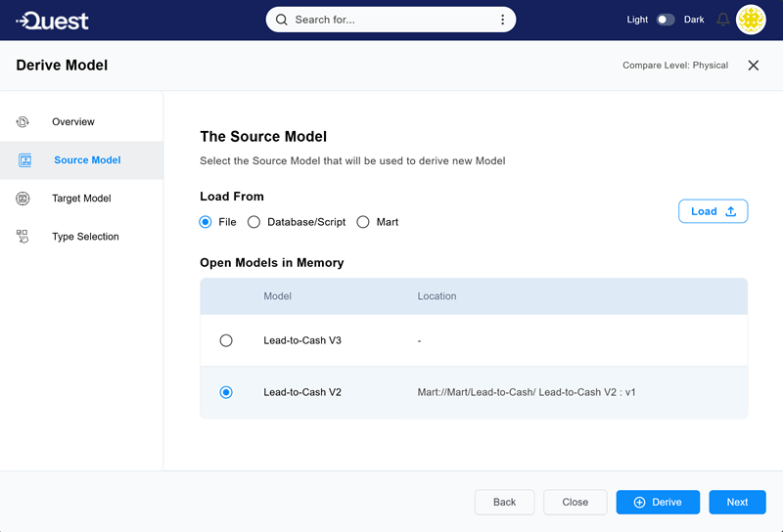Image resolution: width=783 pixels, height=532 pixels.
Task: Click the Mart://Mart/Lead-to-Cash location text
Action: point(527,392)
